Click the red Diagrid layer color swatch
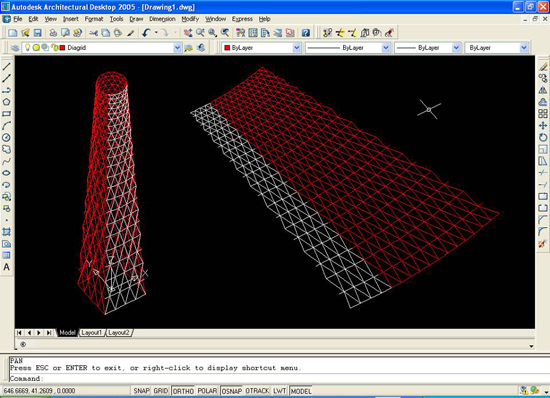 click(62, 47)
